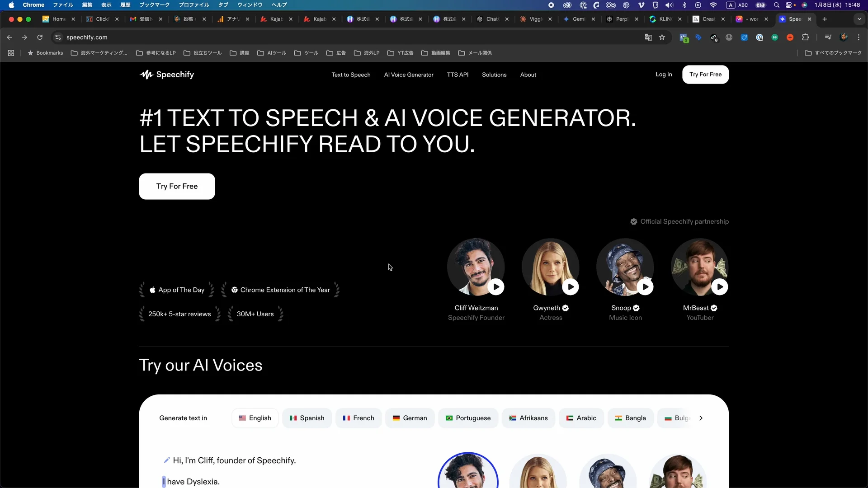Open the 動画編集 bookmark folder
The image size is (868, 488).
436,53
